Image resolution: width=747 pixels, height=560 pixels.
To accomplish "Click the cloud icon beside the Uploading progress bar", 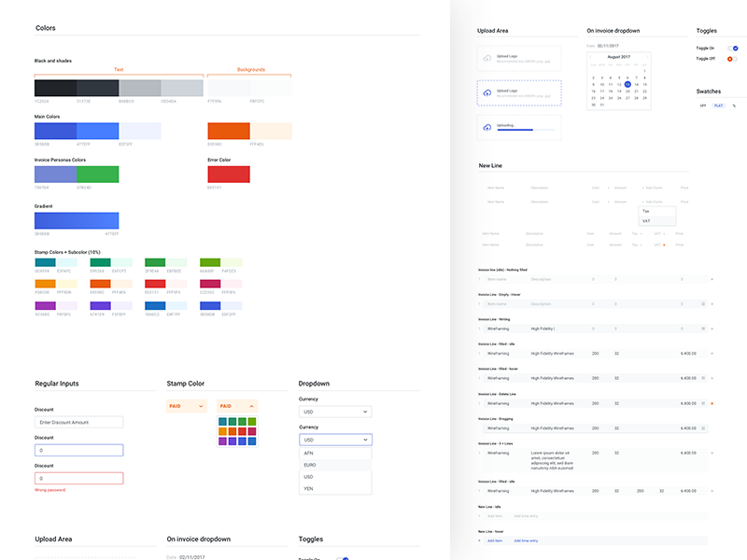I will 486,127.
